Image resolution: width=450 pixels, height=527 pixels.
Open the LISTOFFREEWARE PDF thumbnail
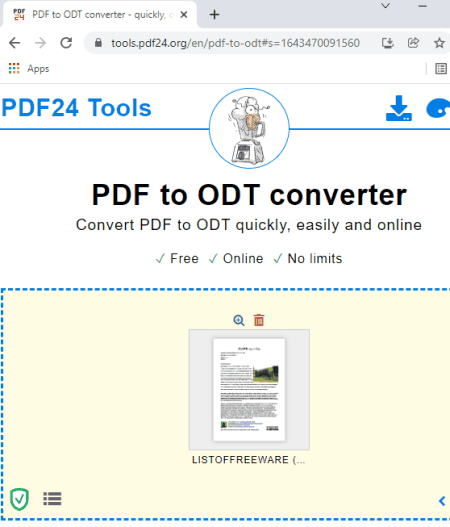(249, 390)
